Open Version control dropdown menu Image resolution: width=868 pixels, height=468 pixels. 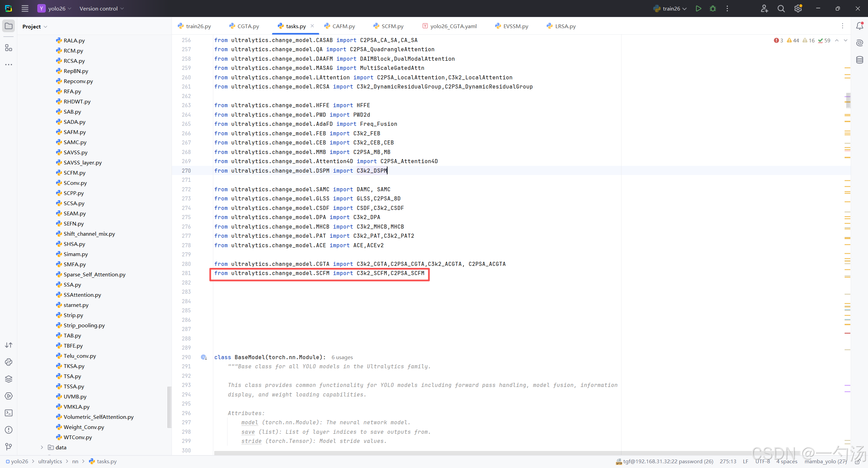coord(101,8)
